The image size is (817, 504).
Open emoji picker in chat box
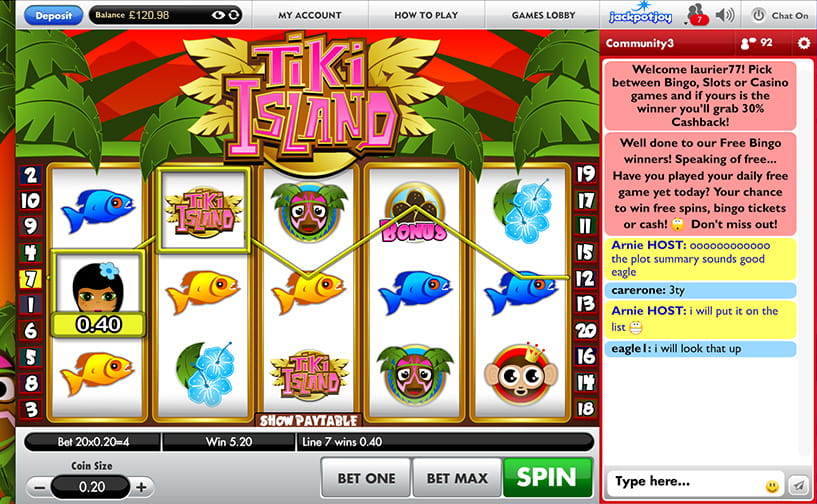tap(772, 486)
